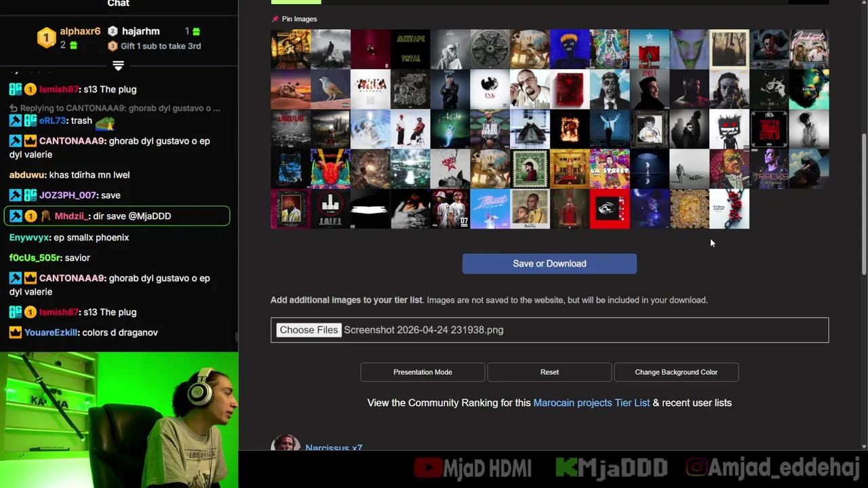Click the eRL73 username in chat
868x488 pixels.
[52, 121]
